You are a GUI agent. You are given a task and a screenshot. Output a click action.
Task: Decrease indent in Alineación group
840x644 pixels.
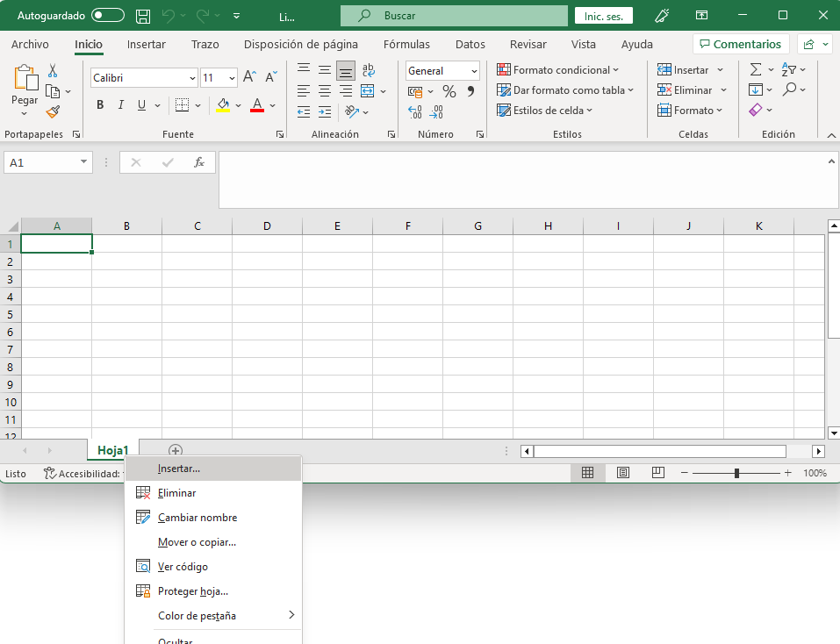(x=304, y=112)
